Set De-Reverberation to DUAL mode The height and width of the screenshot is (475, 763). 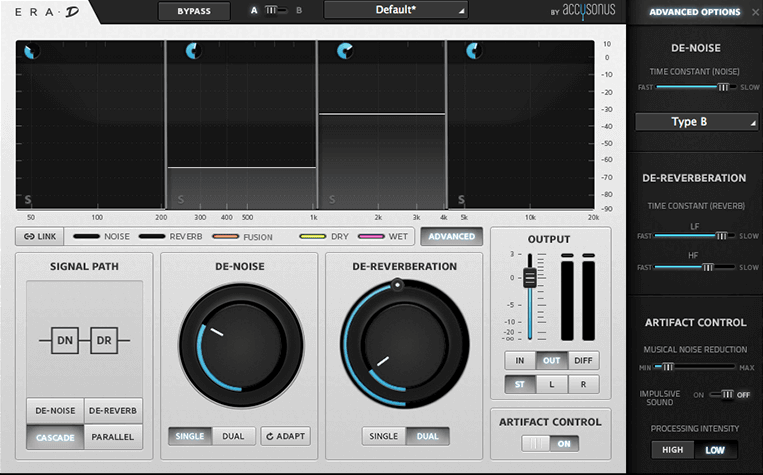(427, 436)
